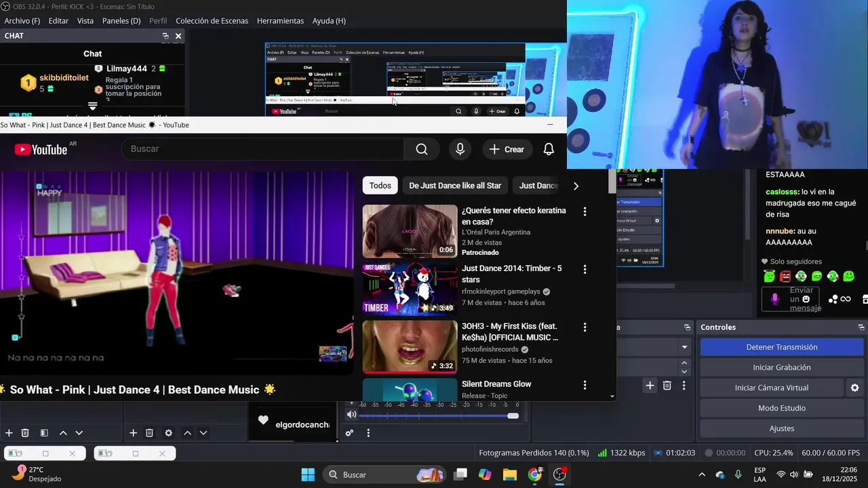868x488 pixels.
Task: Open YouTube notifications bell
Action: 549,149
